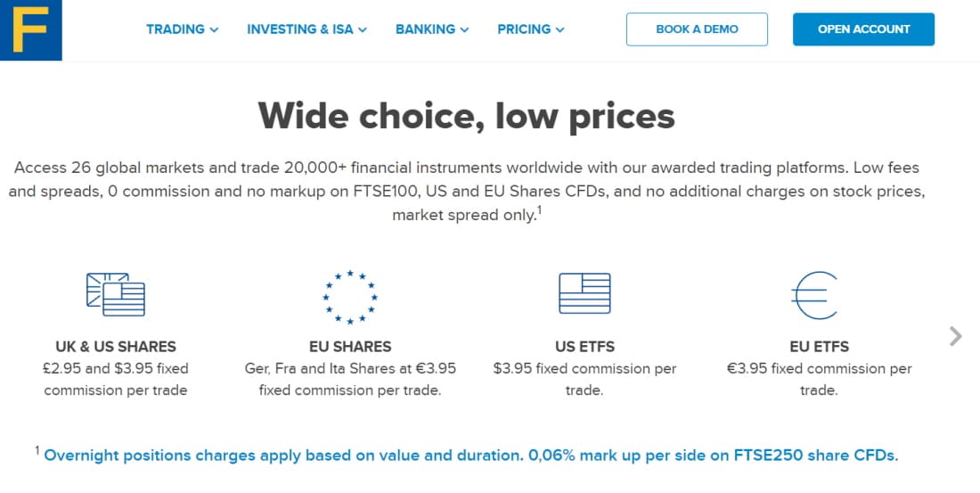Advance carousel with right arrow chevron
The image size is (980, 493).
point(956,337)
